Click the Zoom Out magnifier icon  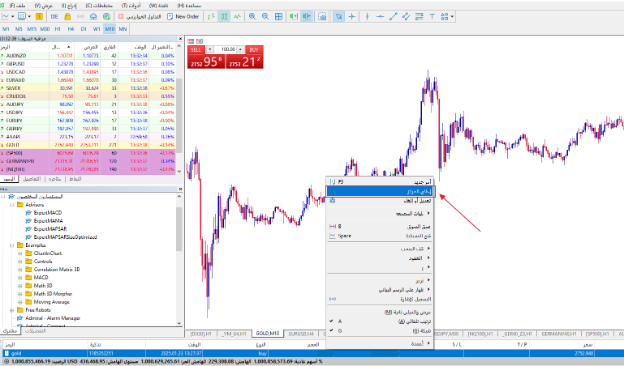click(x=265, y=17)
